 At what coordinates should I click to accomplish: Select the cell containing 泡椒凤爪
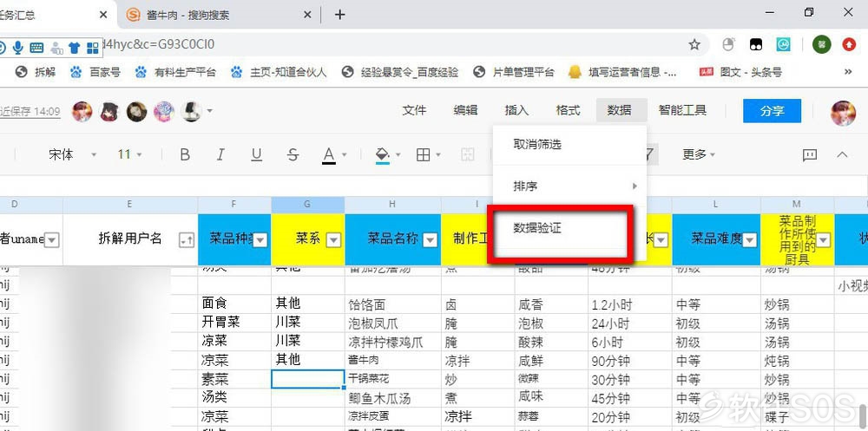click(393, 323)
